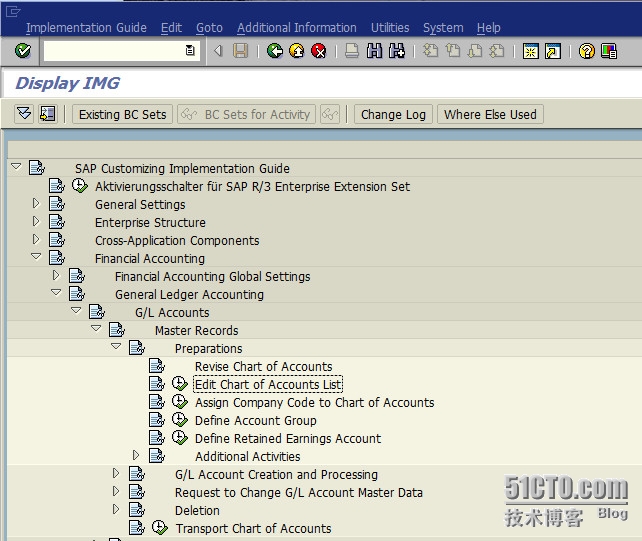Click the Change Log button
This screenshot has width=642, height=541.
pyautogui.click(x=393, y=114)
